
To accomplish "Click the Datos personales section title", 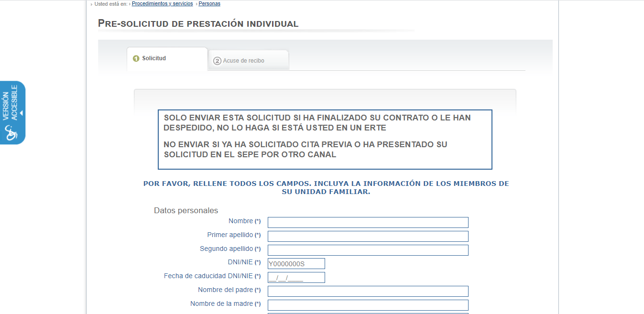I will (186, 210).
